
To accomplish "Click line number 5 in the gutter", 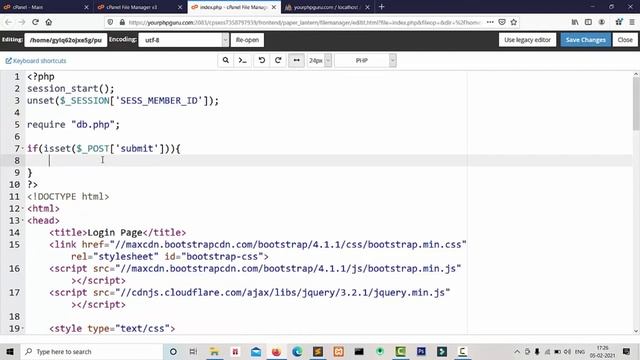I will click(x=17, y=124).
